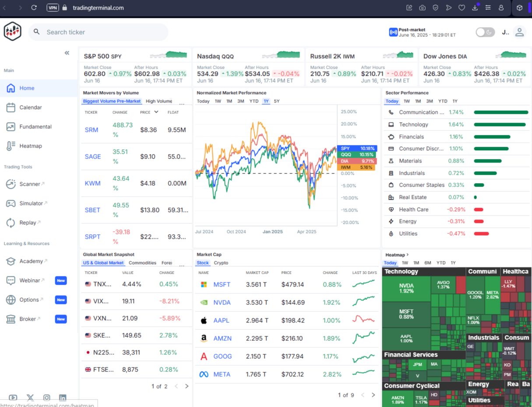Click the Search ticker field

pos(99,32)
